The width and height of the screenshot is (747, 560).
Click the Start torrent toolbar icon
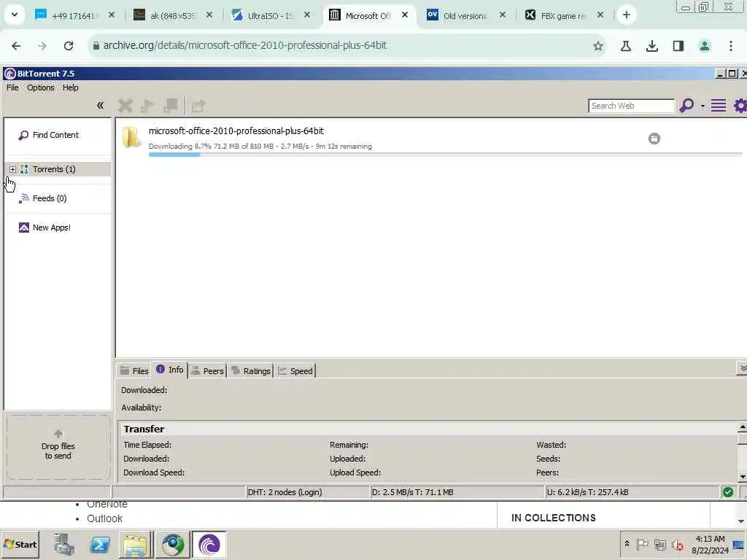[x=147, y=106]
